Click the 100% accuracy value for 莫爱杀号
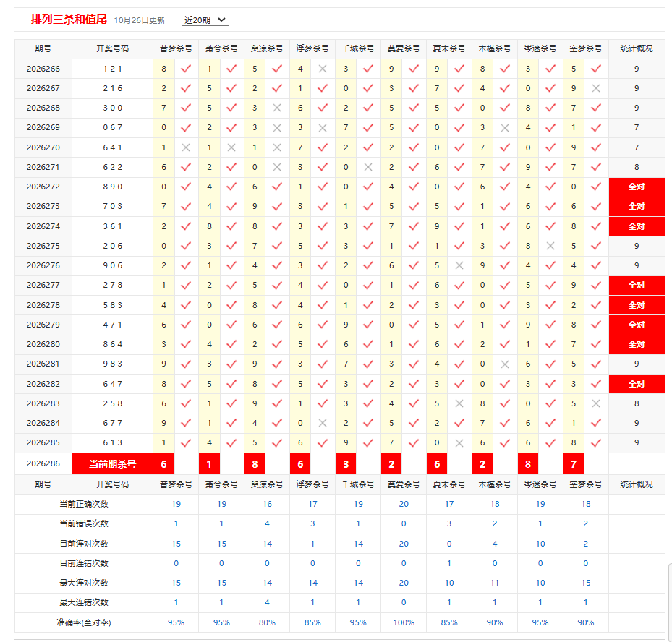Viewport: 672px width, 642px height. [x=404, y=622]
